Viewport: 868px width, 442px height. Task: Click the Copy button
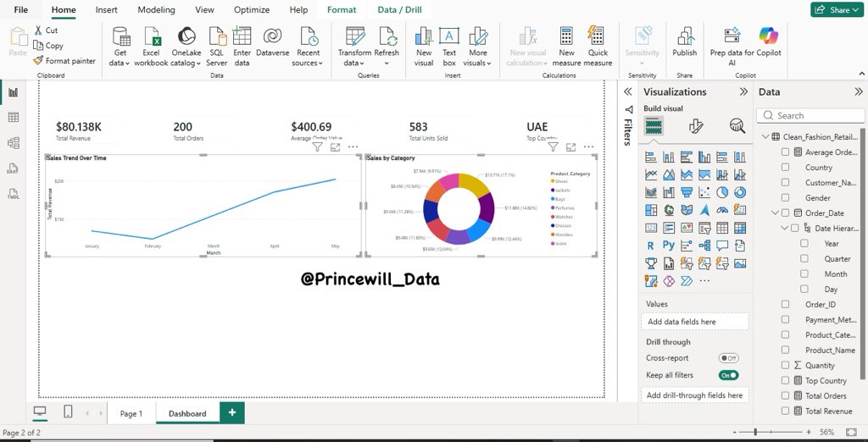pyautogui.click(x=48, y=46)
